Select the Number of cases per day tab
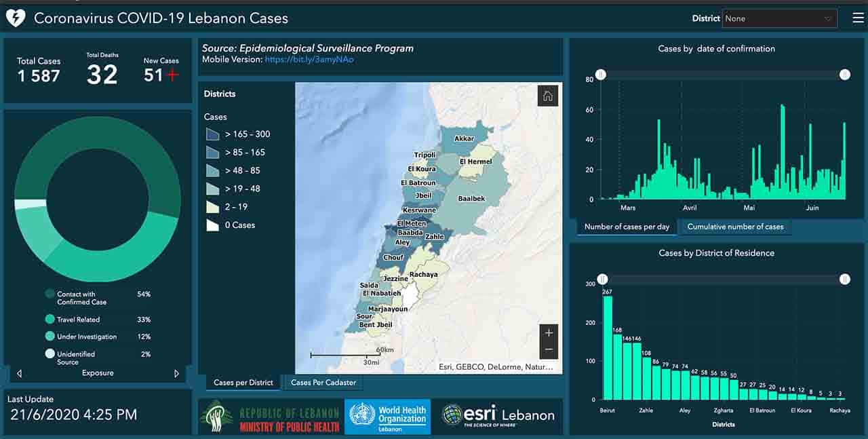Viewport: 868px width, 439px height. pos(627,227)
